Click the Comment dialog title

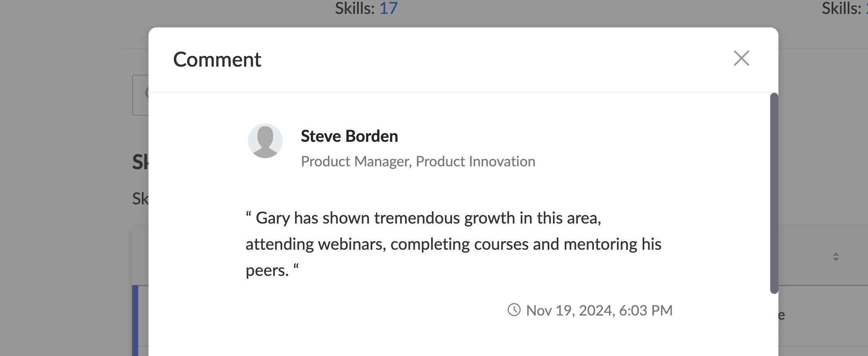pos(217,60)
